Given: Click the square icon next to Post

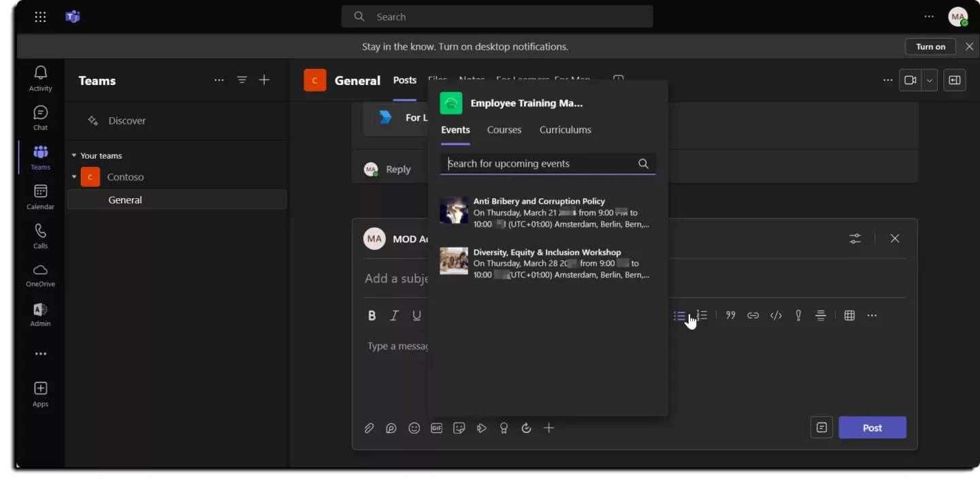Looking at the screenshot, I should click(821, 427).
